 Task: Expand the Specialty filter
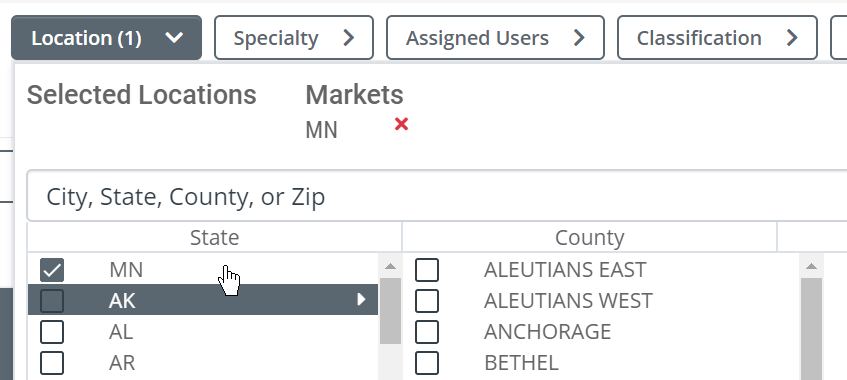[294, 38]
